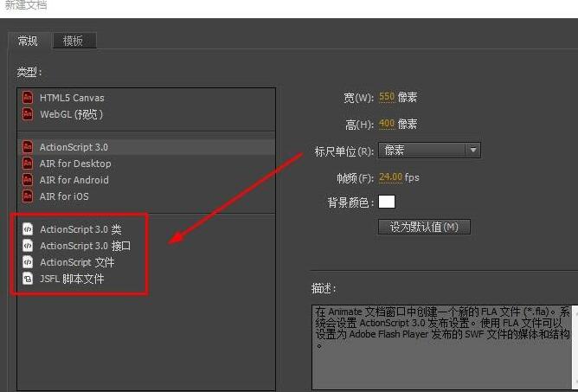Open the 背景颜色 white swatch
The image size is (578, 392).
pos(387,202)
